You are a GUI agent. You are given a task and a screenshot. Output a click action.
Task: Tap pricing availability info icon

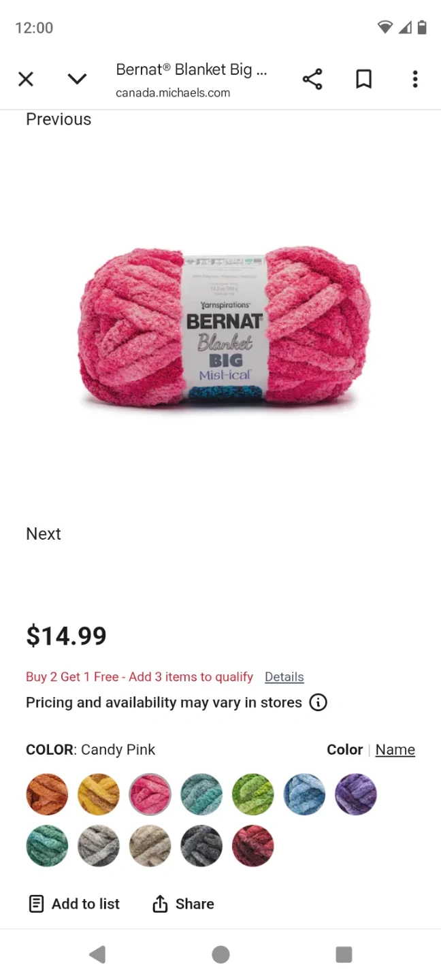tap(318, 702)
